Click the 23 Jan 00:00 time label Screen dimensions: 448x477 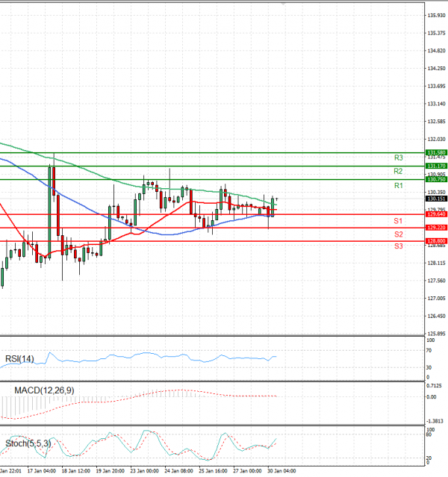click(144, 471)
